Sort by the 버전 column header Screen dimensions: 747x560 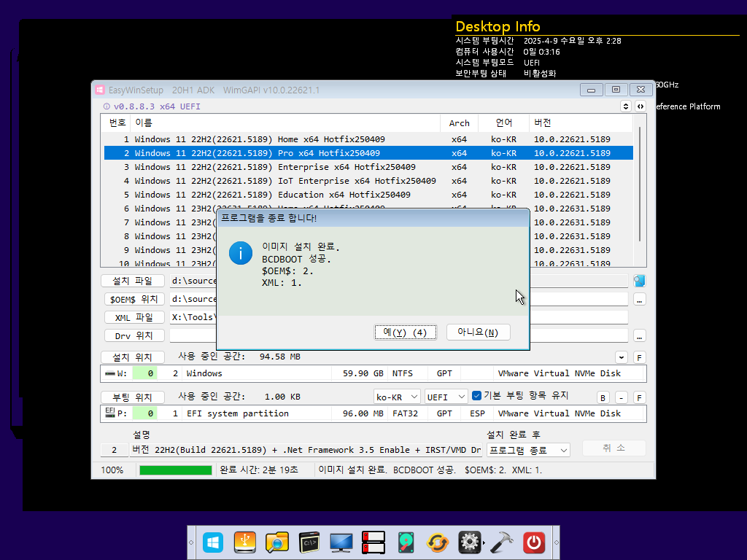click(581, 122)
